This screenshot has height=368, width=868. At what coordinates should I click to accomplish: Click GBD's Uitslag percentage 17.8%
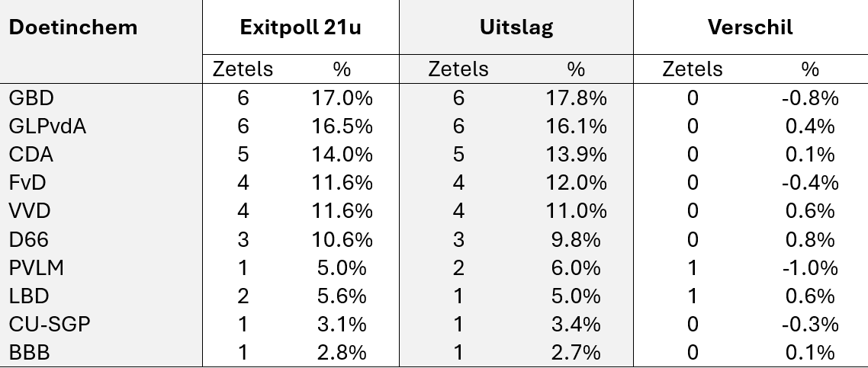tap(575, 98)
